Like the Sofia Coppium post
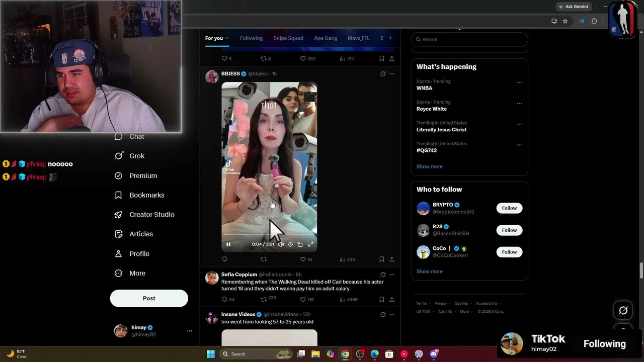The image size is (644, 362). pos(307,300)
